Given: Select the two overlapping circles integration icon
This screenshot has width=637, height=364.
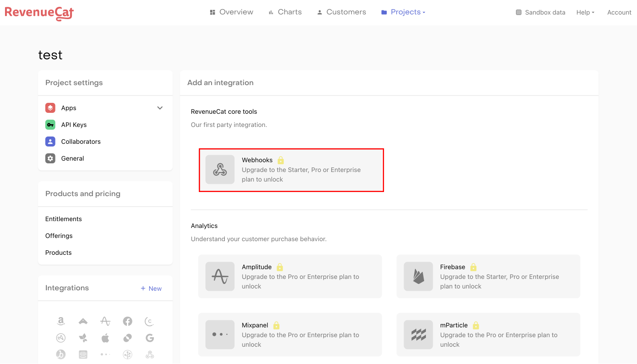Looking at the screenshot, I should [x=128, y=338].
